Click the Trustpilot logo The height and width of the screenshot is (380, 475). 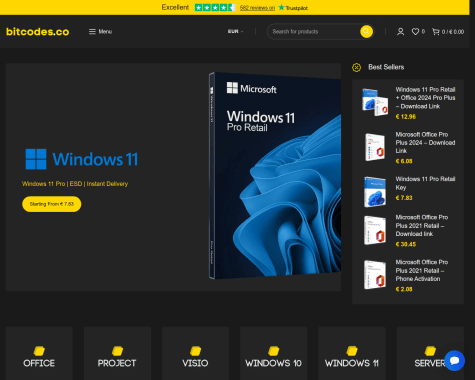click(293, 8)
